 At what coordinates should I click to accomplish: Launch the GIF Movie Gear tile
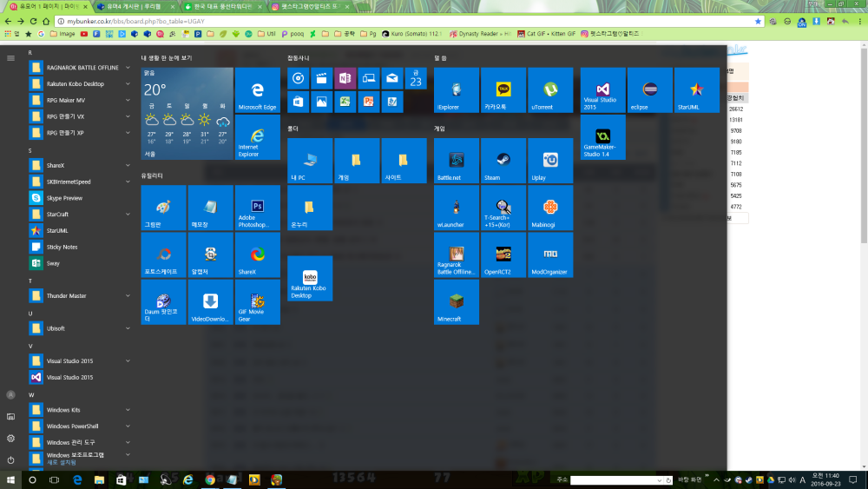pyautogui.click(x=258, y=301)
